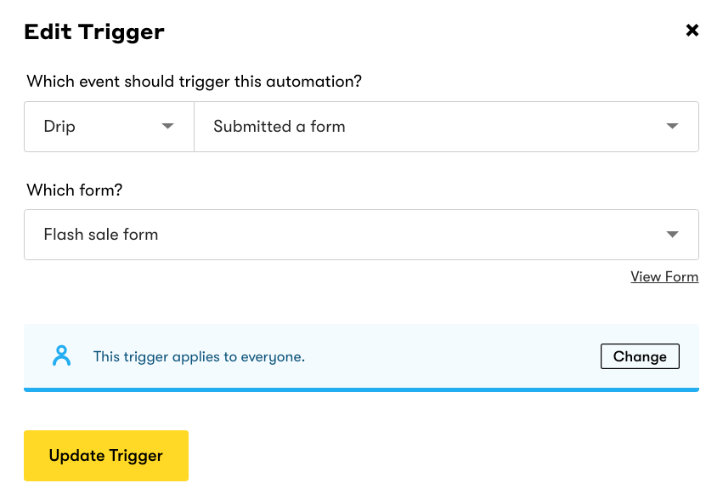Click the 'Drip' text in the provider selector
This screenshot has width=723, height=500.
[59, 126]
